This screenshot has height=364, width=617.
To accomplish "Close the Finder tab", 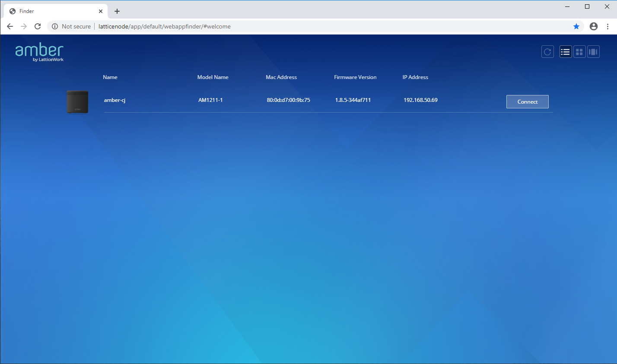I will [101, 11].
